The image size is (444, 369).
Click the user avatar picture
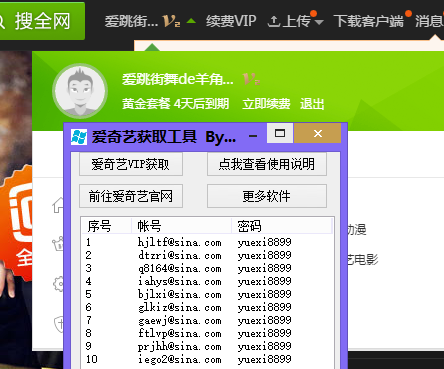(x=80, y=91)
